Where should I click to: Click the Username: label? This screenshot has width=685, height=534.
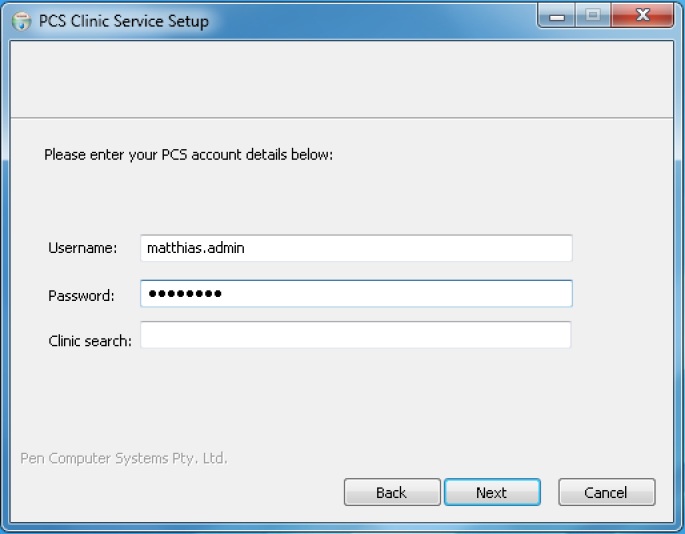click(83, 248)
